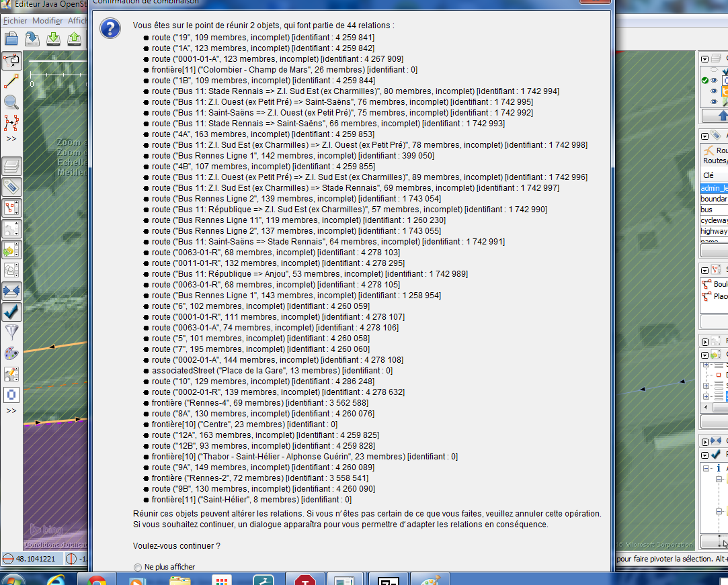Click the longitude icon in the status bar
728x585 pixels.
pos(71,559)
